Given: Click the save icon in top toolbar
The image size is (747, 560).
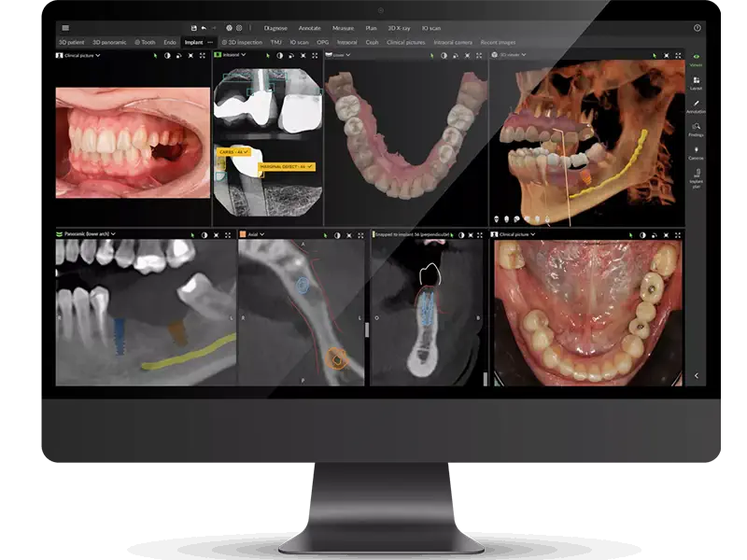Looking at the screenshot, I should (x=193, y=28).
